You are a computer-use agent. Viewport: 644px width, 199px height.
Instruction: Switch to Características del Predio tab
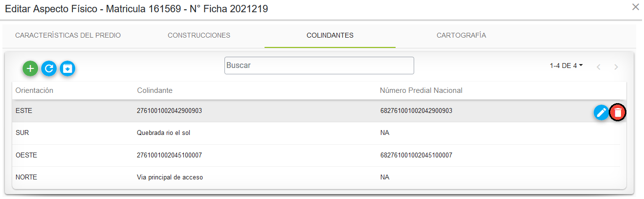[x=68, y=35]
